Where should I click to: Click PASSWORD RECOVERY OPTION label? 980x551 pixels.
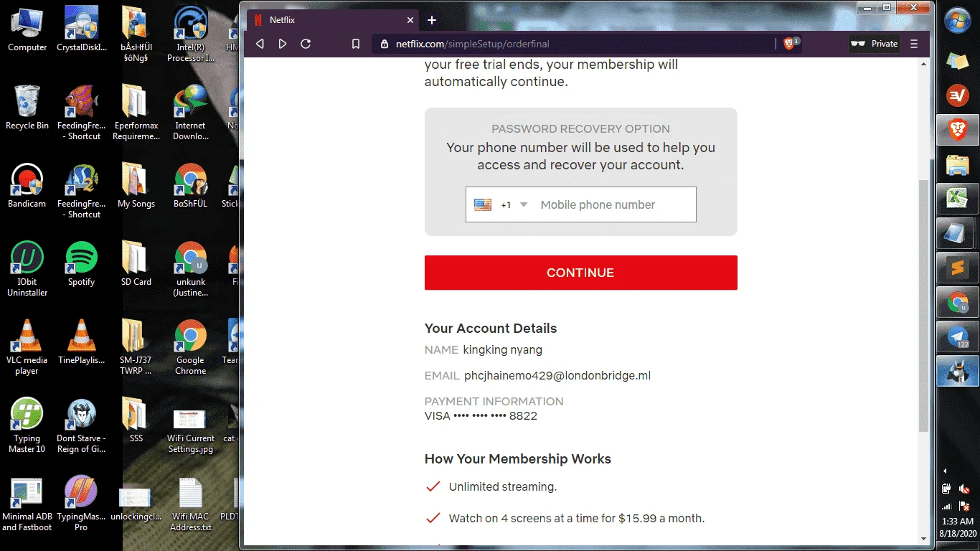pyautogui.click(x=580, y=129)
